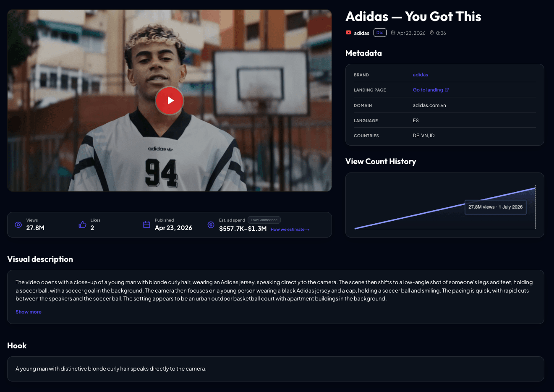The height and width of the screenshot is (392, 554).
Task: Click the Adidas — You Got This title
Action: (x=413, y=16)
